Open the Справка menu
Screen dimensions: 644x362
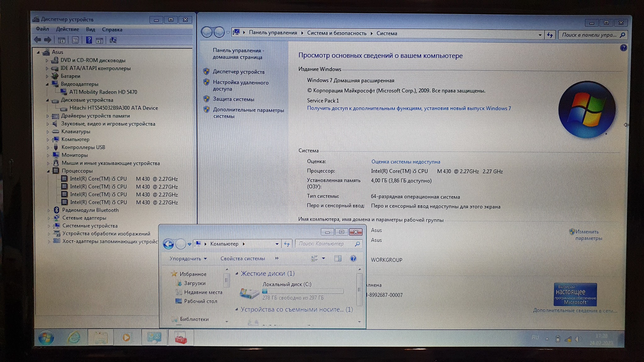pyautogui.click(x=112, y=30)
